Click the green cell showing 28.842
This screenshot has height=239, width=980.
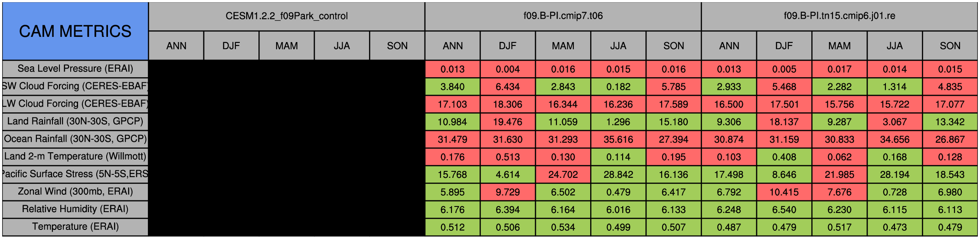[618, 174]
